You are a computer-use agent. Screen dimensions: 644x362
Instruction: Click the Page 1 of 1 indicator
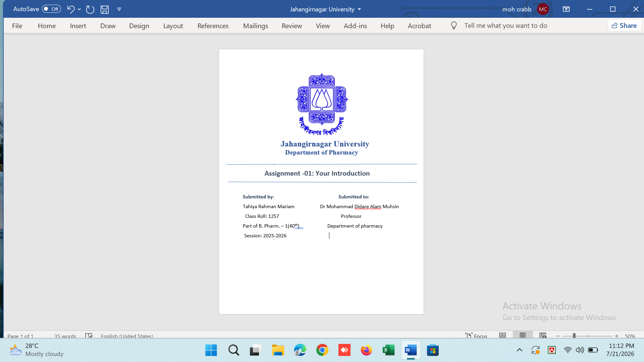(20, 336)
